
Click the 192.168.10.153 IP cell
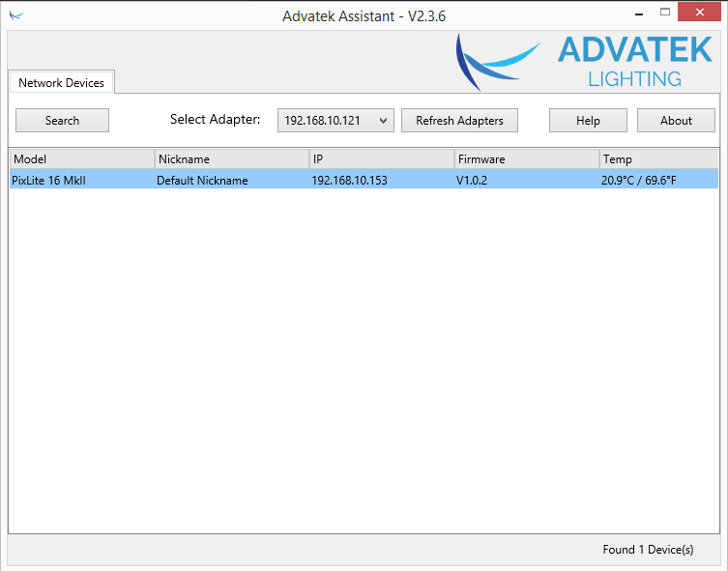[x=349, y=181]
